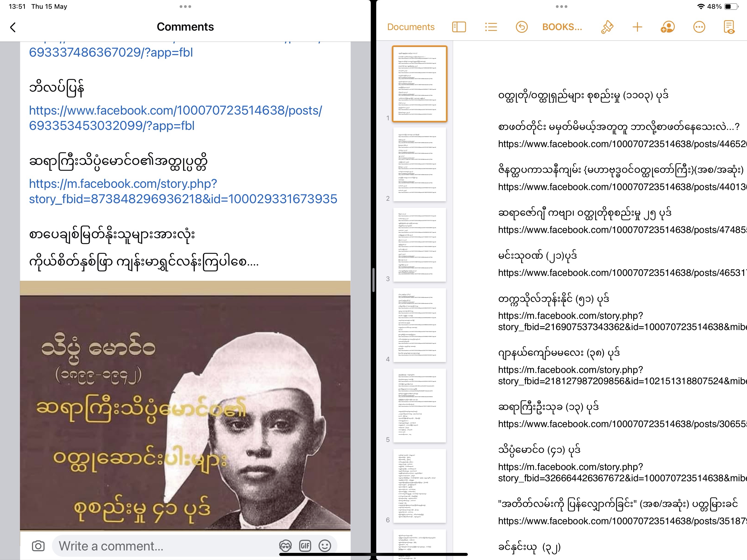Open the avatar sticker picker
747x560 pixels.
[285, 546]
